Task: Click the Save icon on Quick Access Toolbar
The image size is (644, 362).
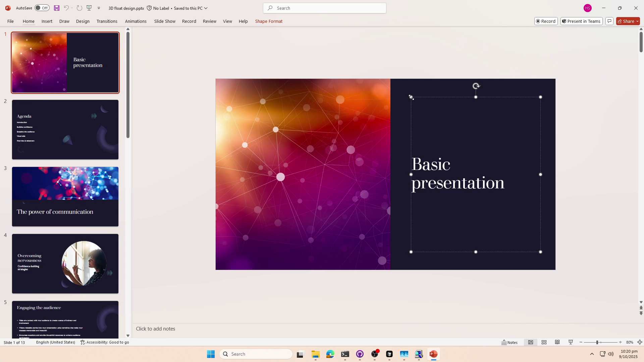Action: tap(57, 8)
